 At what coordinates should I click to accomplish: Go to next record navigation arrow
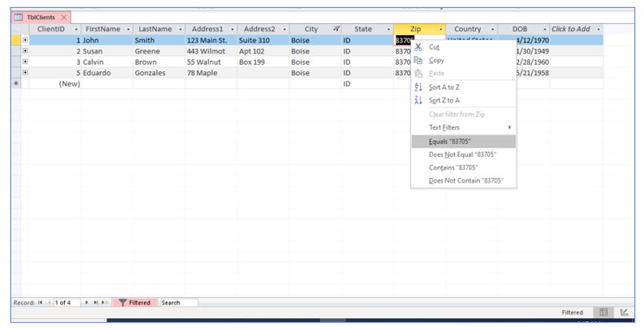(87, 303)
